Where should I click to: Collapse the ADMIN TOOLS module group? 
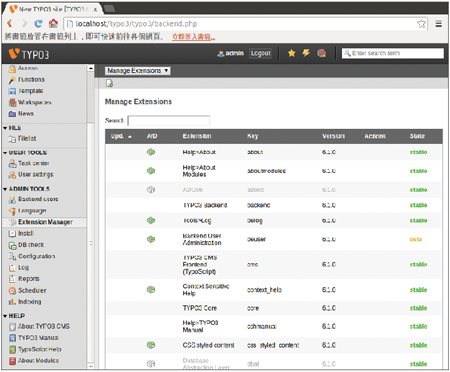point(5,189)
